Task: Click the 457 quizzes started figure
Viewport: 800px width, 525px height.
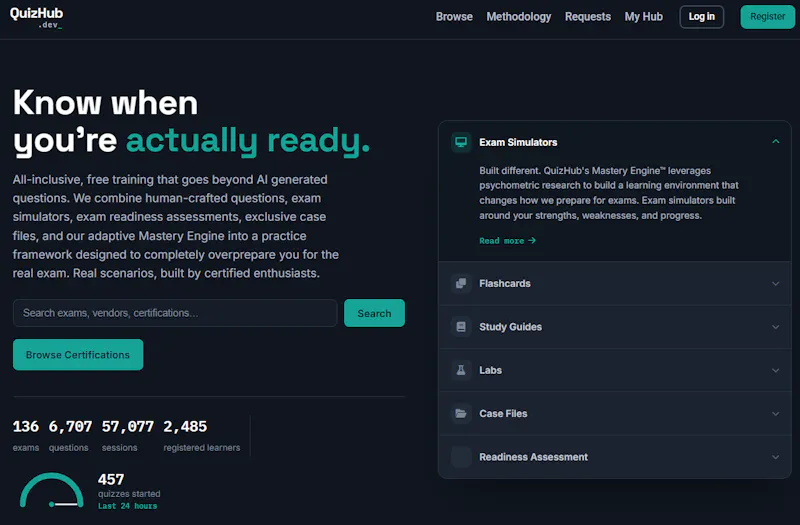Action: point(111,480)
